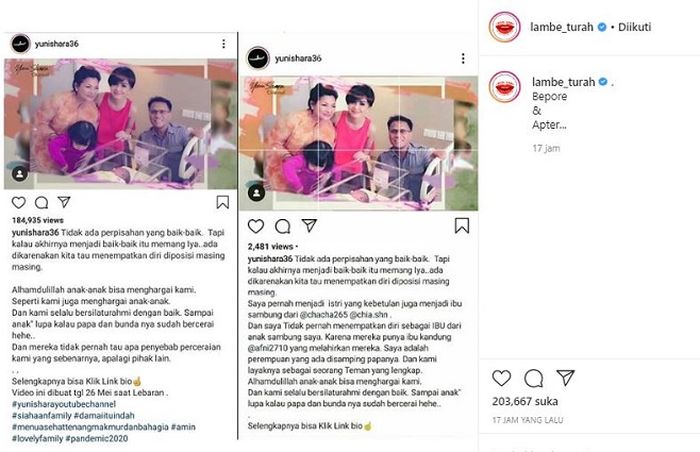View the 203,667 suka likes list
The image size is (700, 452).
[x=525, y=401]
